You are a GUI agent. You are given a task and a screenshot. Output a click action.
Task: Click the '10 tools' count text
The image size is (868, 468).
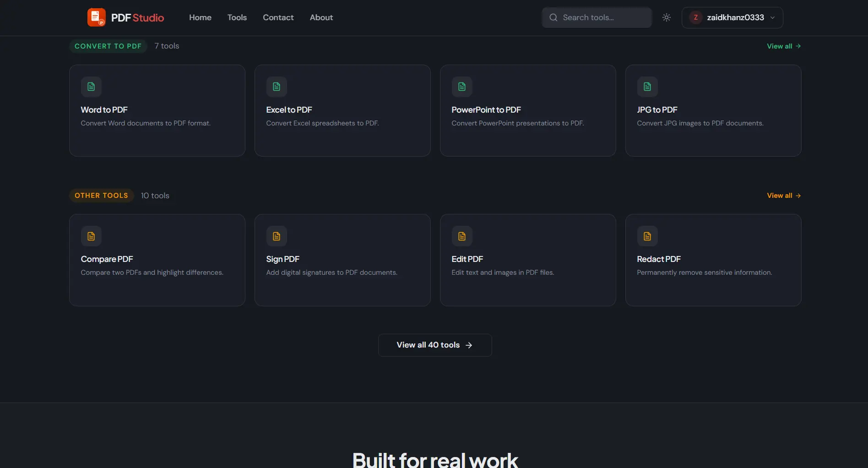click(155, 196)
